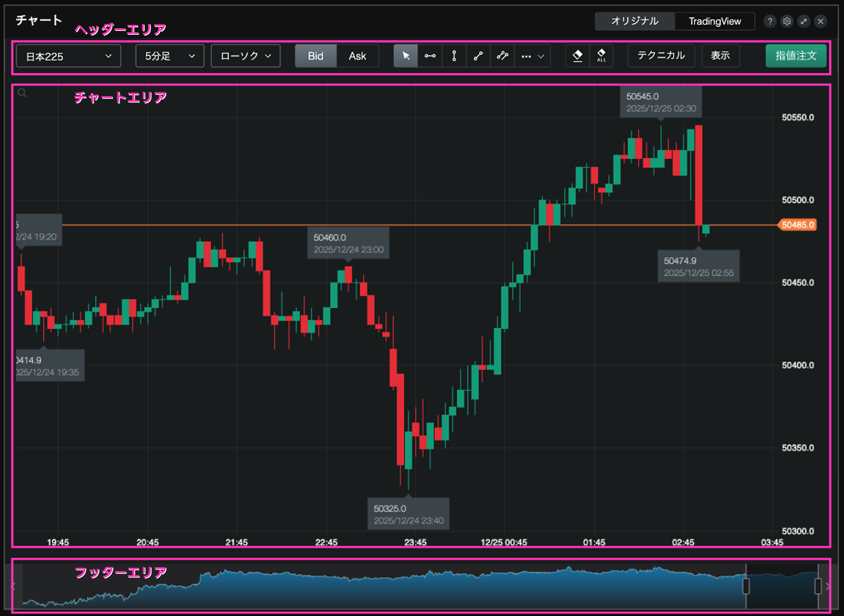This screenshot has height=616, width=844.
Task: Pick the vertical line drawing tool
Action: 454,56
